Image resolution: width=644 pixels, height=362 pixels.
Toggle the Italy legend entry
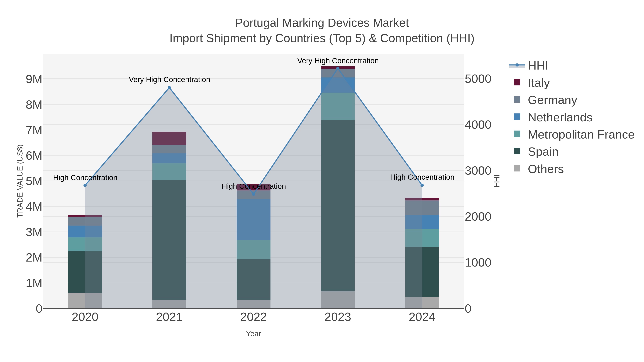coord(531,83)
